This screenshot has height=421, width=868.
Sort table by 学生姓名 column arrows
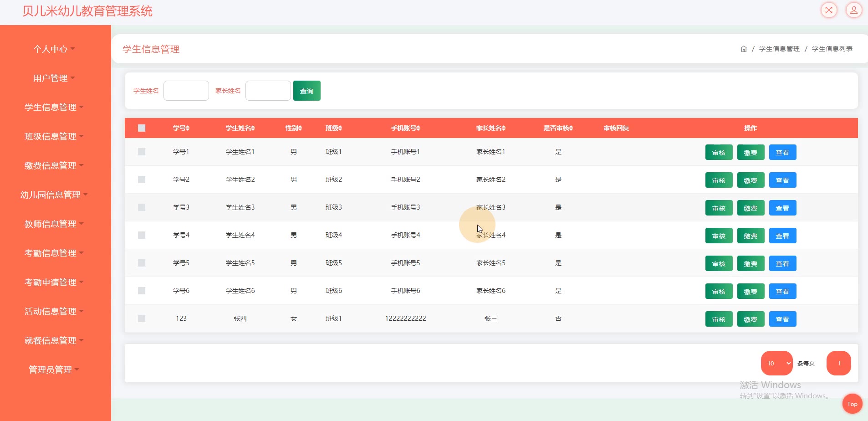point(253,128)
